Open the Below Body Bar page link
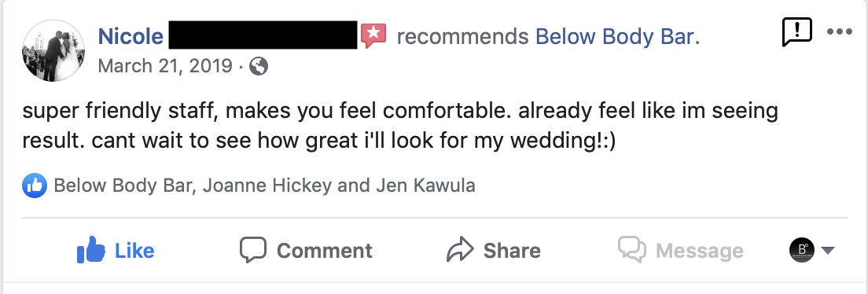Viewport: 868px width, 294px height. pyautogui.click(x=615, y=36)
